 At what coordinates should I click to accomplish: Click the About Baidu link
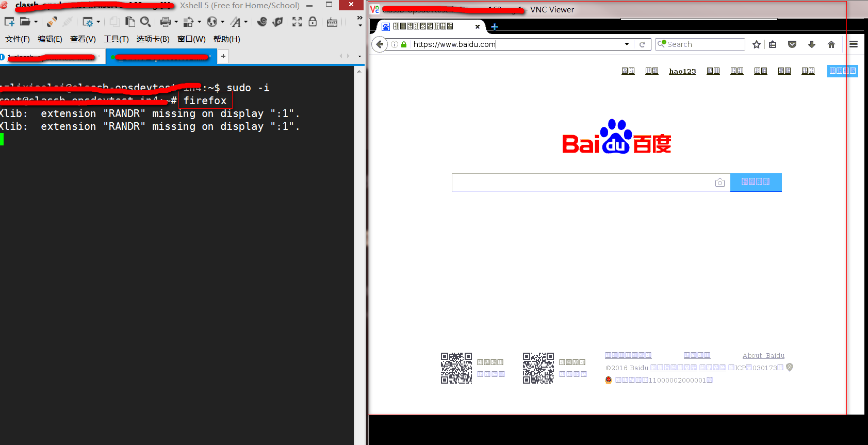763,355
